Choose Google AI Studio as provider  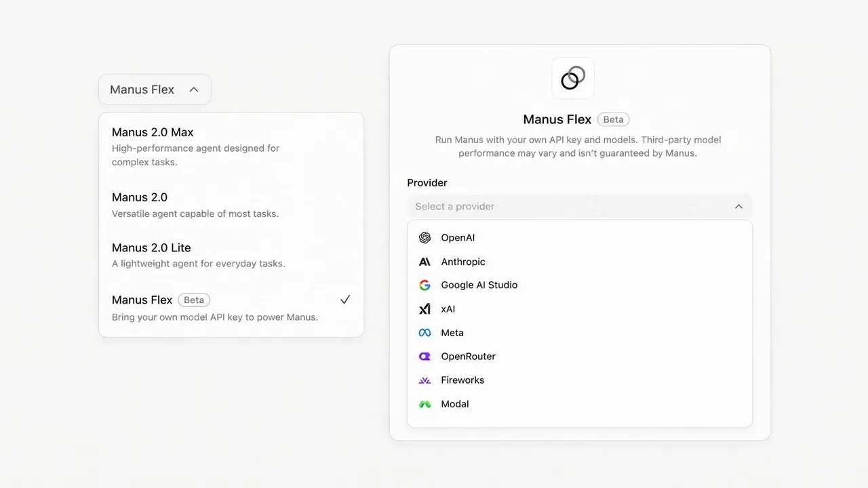(580, 285)
